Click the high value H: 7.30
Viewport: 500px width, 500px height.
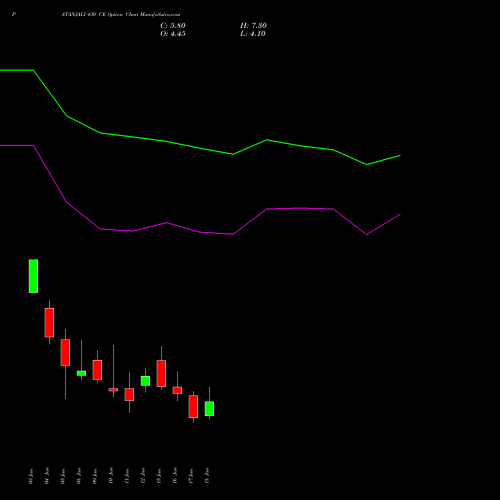click(253, 26)
